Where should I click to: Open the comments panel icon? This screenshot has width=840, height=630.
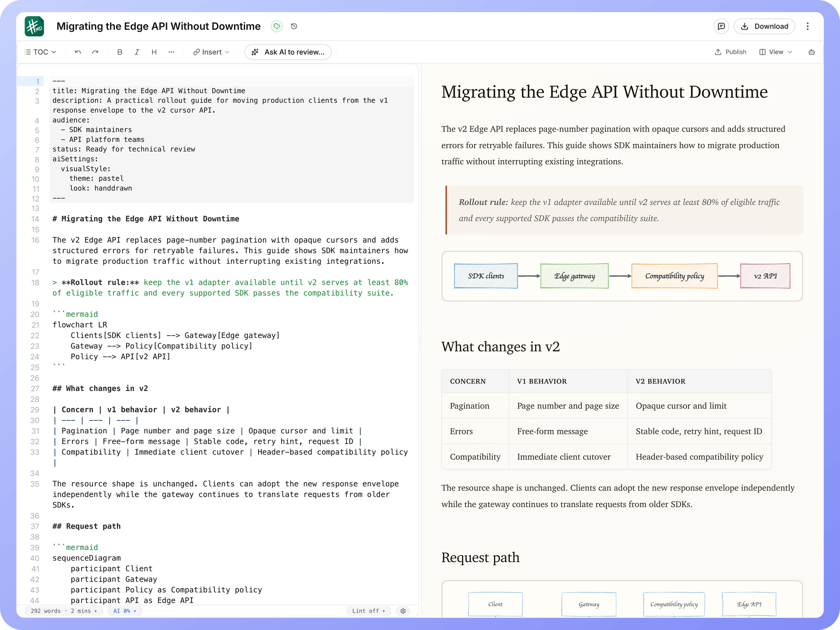click(721, 26)
